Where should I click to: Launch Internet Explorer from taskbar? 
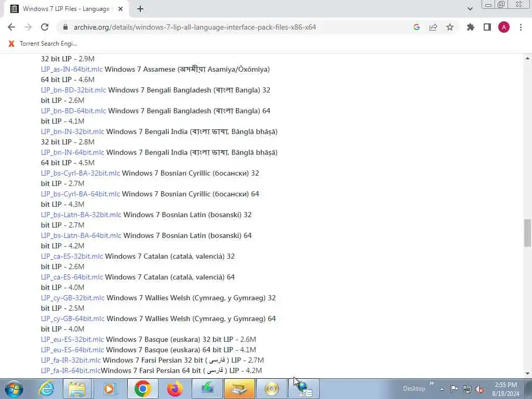pos(46,389)
